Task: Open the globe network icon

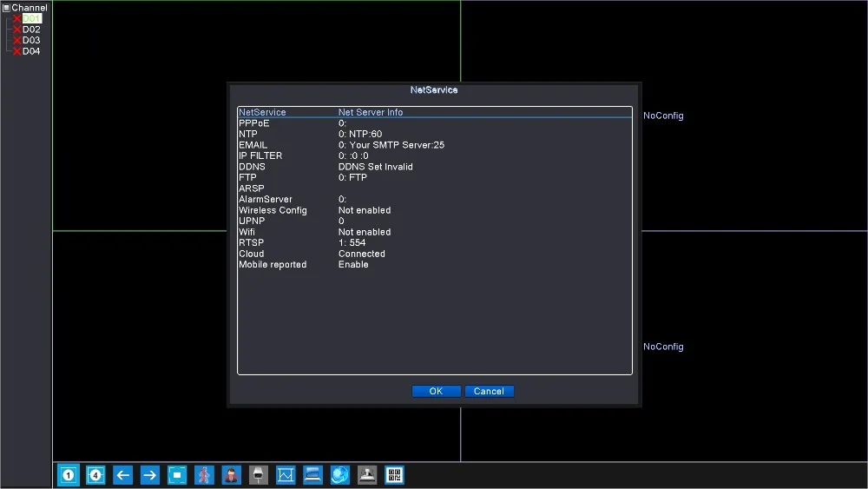Action: point(340,475)
